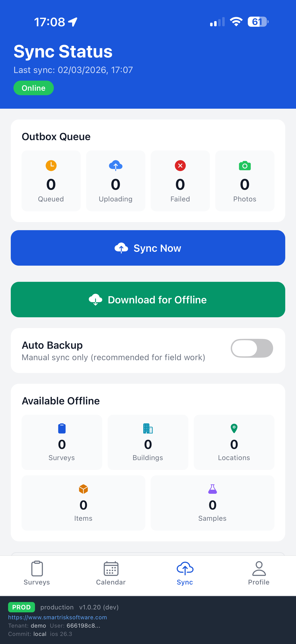Tap 'Manual sync only' description text
The image size is (296, 644).
click(113, 357)
